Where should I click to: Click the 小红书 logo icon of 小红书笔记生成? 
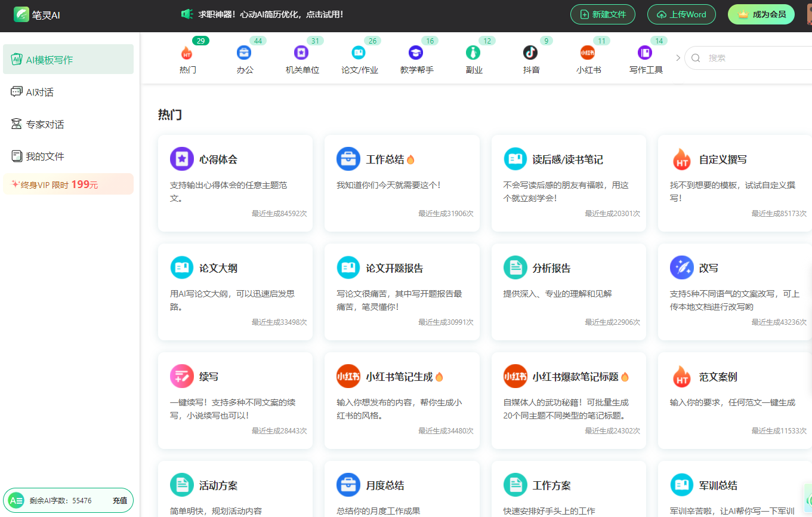pos(348,376)
